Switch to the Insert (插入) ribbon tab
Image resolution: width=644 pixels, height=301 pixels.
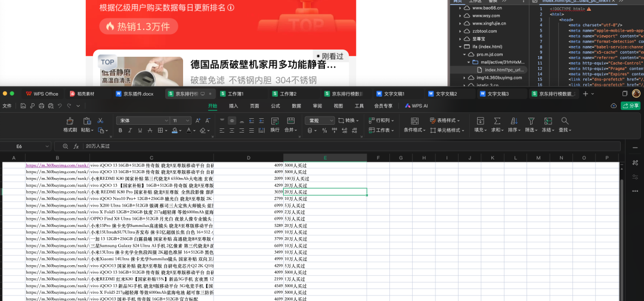click(x=233, y=106)
